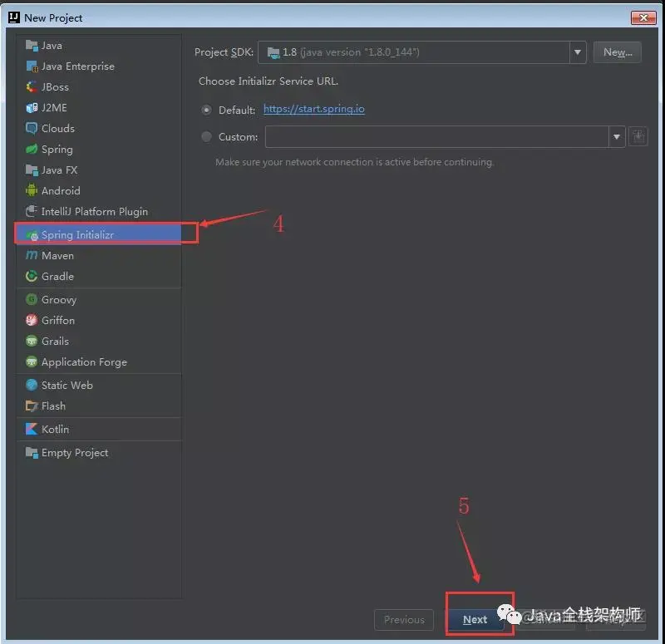Viewport: 665px width, 644px height.
Task: Click the Groovy icon
Action: pyautogui.click(x=32, y=299)
